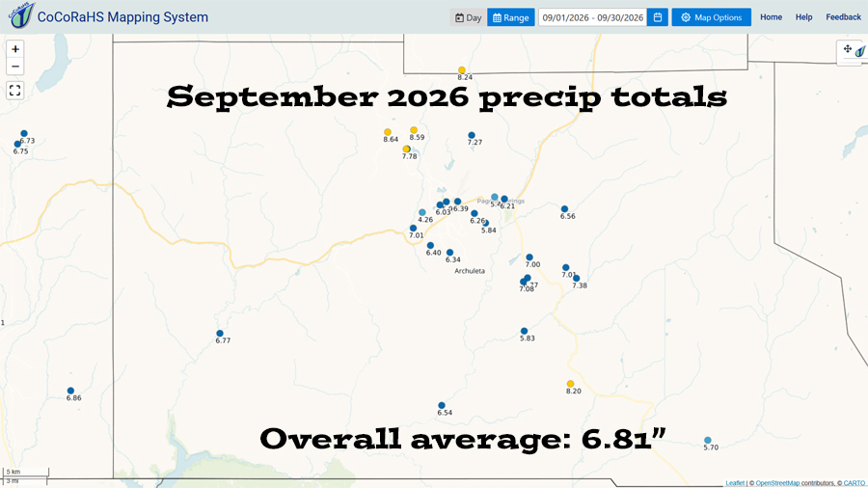Open the OpenStreetMap attribution link
The height and width of the screenshot is (488, 868).
[x=777, y=483]
